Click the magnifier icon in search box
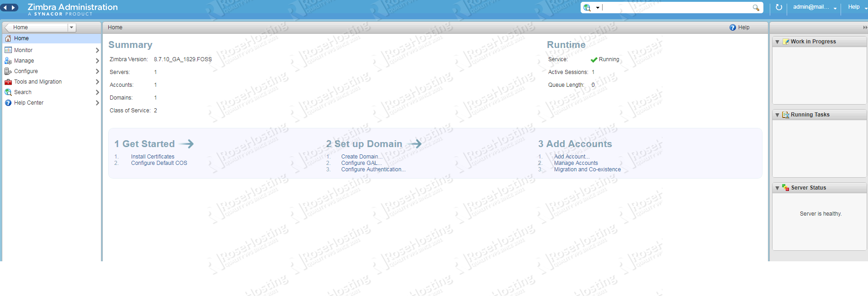Viewport: 868px width, 296px height. coord(756,8)
